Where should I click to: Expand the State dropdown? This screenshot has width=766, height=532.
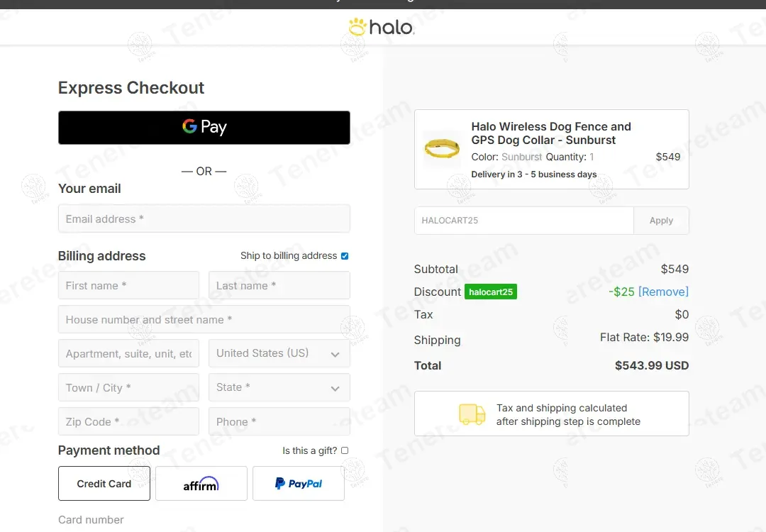[279, 387]
